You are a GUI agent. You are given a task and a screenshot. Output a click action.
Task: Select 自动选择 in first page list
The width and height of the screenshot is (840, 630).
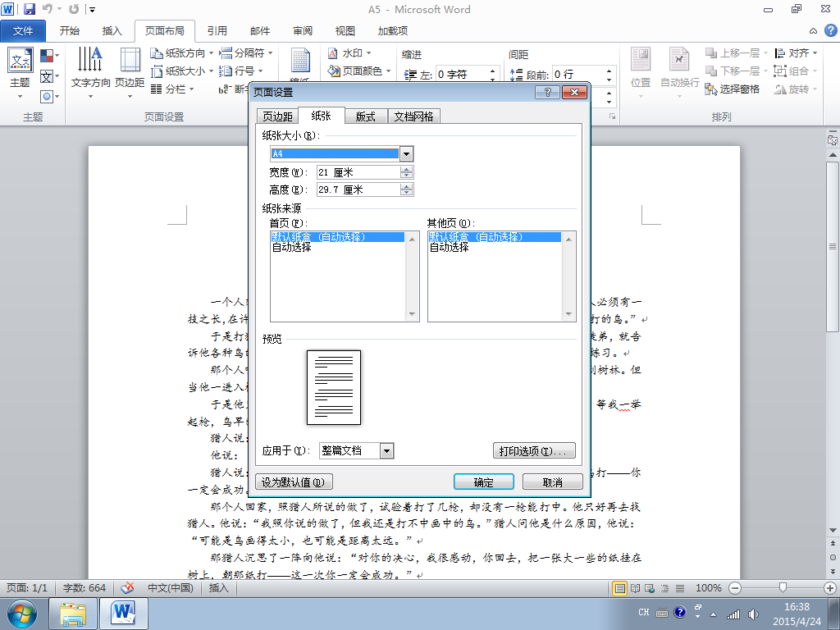tap(291, 248)
